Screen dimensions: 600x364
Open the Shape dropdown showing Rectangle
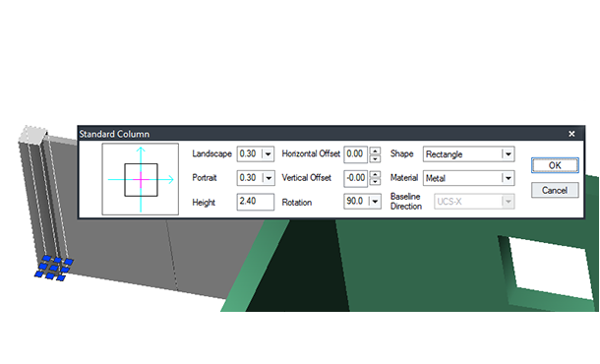tap(508, 154)
